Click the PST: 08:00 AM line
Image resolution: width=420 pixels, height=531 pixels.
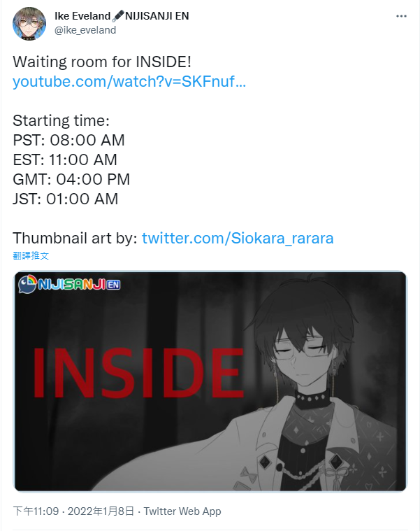point(68,140)
